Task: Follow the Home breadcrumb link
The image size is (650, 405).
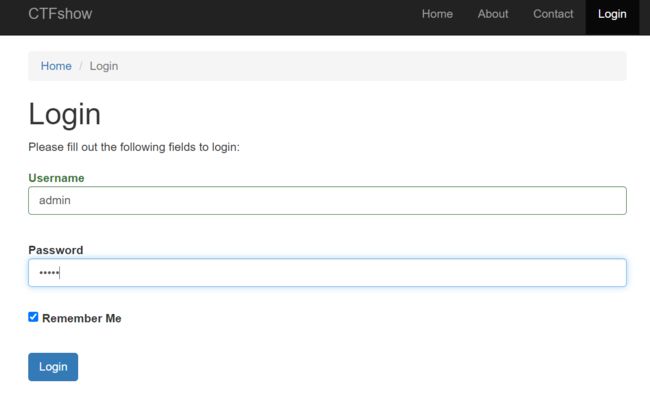Action: 56,66
